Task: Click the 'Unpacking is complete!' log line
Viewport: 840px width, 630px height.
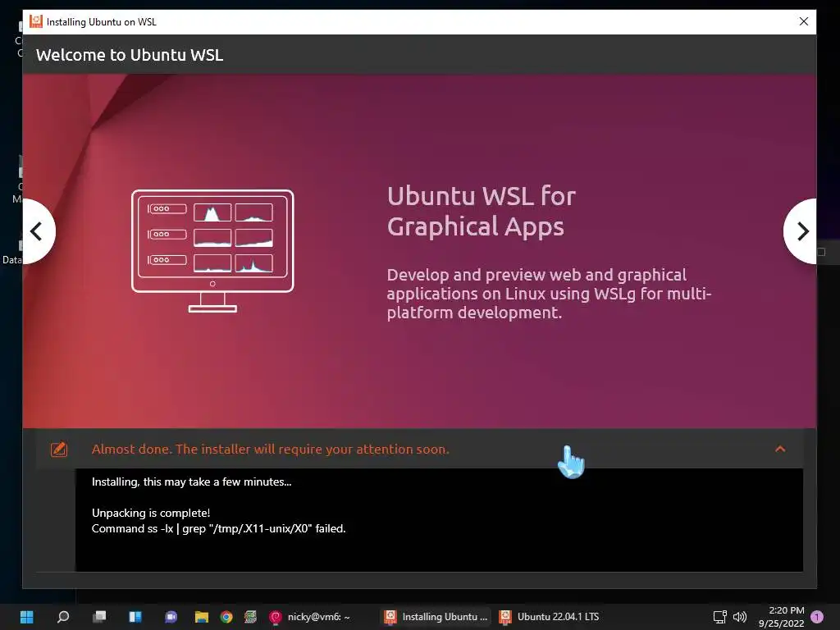Action: (151, 513)
